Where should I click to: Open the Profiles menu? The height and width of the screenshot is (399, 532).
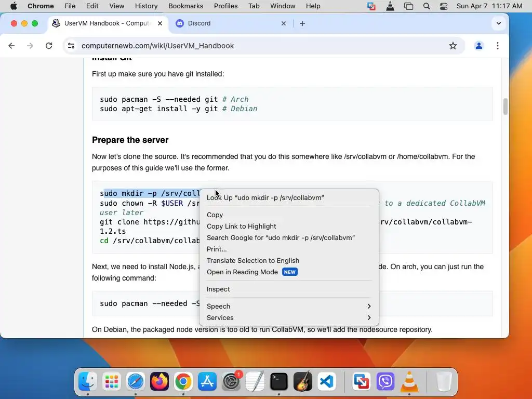(225, 6)
